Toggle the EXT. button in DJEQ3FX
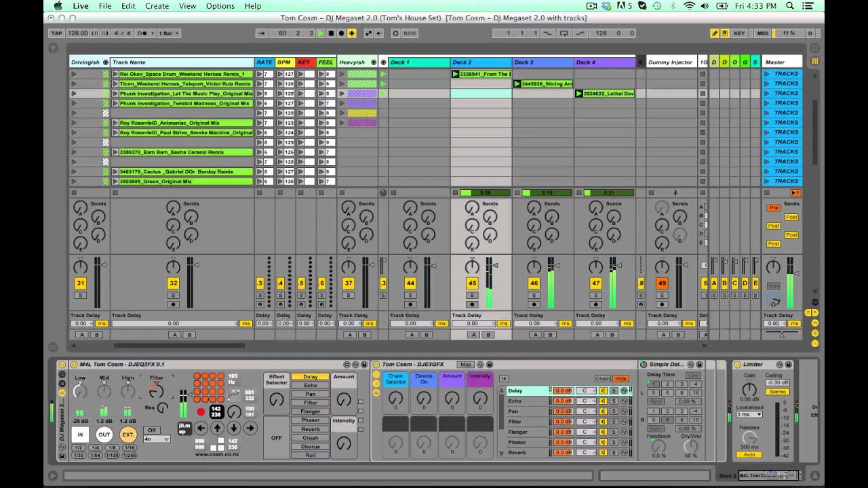This screenshot has height=488, width=868. (127, 434)
